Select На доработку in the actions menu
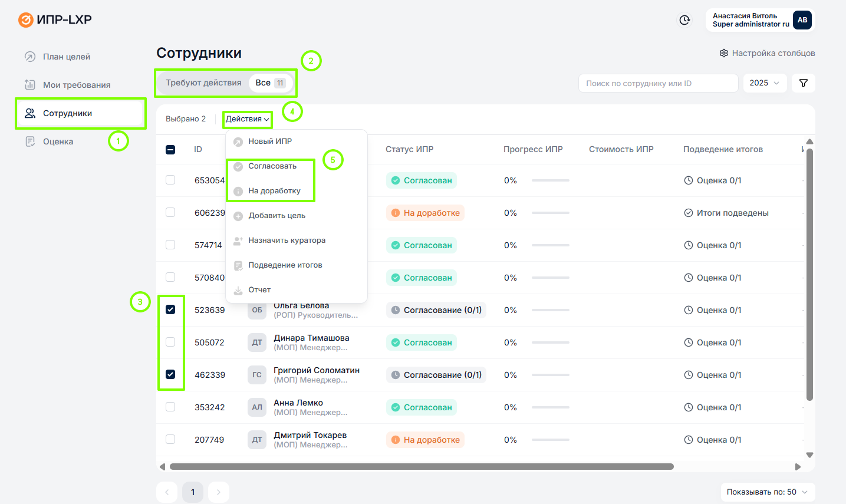The width and height of the screenshot is (846, 504). click(274, 191)
